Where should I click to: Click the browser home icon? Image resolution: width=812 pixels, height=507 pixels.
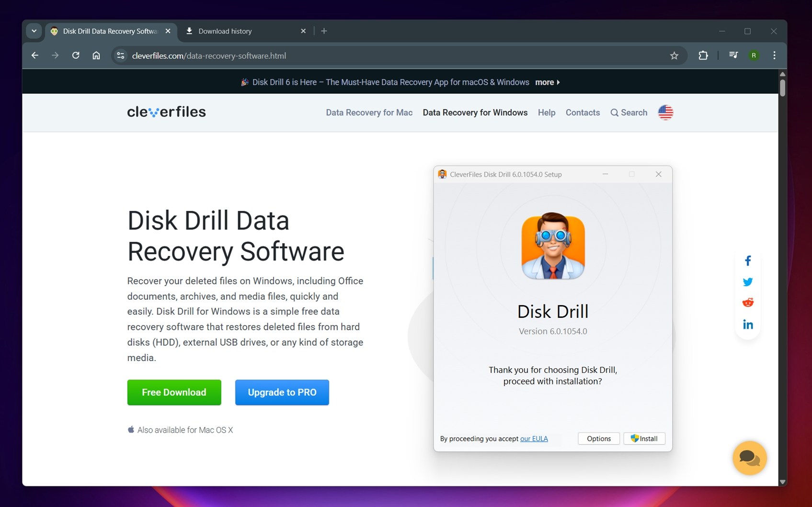[x=96, y=55]
